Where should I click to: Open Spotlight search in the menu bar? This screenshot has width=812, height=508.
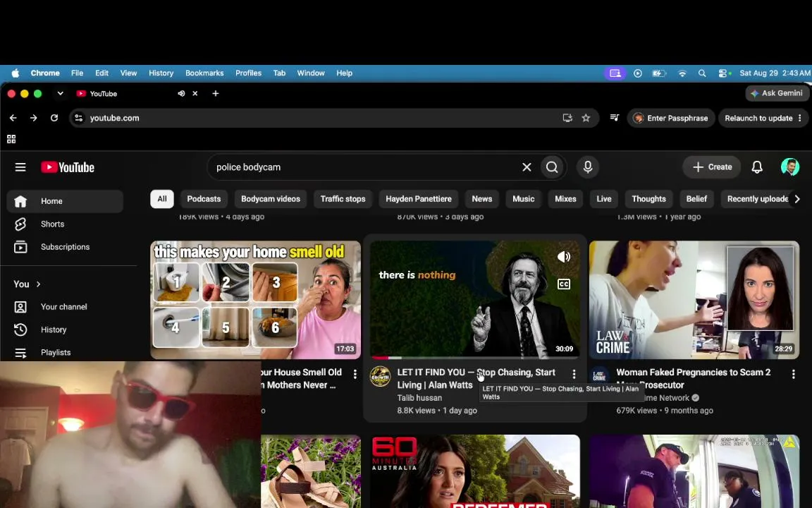coord(702,73)
